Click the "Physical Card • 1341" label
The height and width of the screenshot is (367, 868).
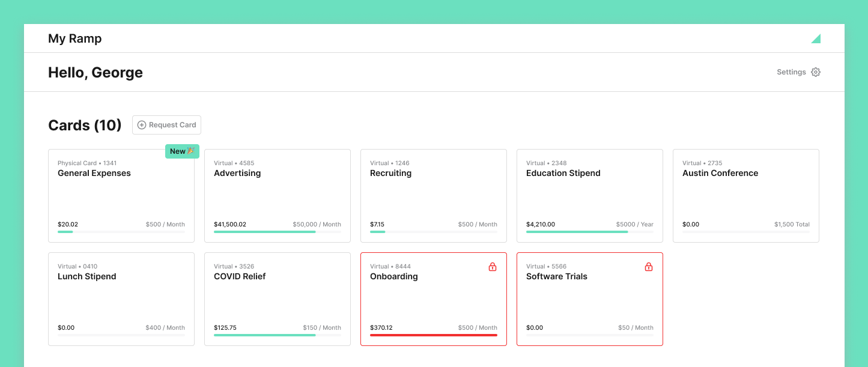coord(87,163)
